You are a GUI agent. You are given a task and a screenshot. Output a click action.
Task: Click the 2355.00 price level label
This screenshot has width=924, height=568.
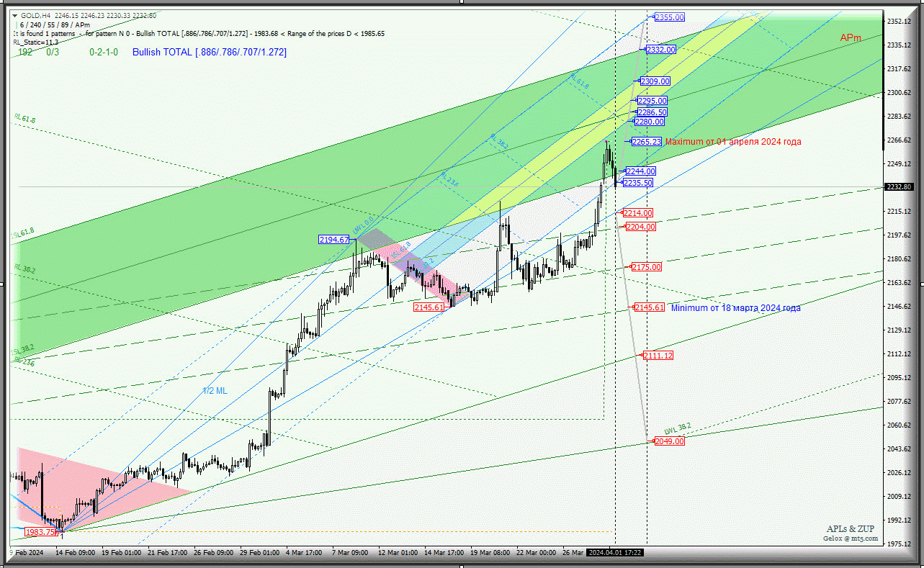(669, 17)
